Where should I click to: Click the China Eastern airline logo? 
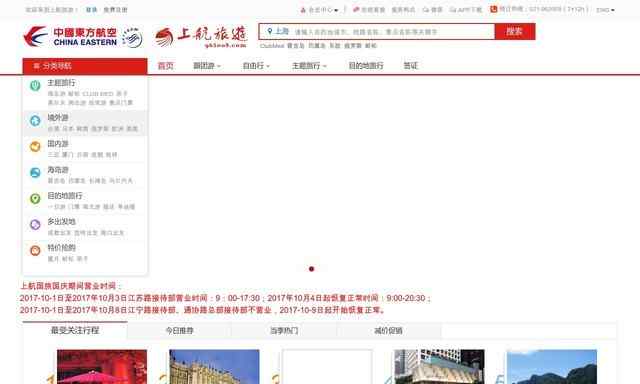pyautogui.click(x=70, y=36)
